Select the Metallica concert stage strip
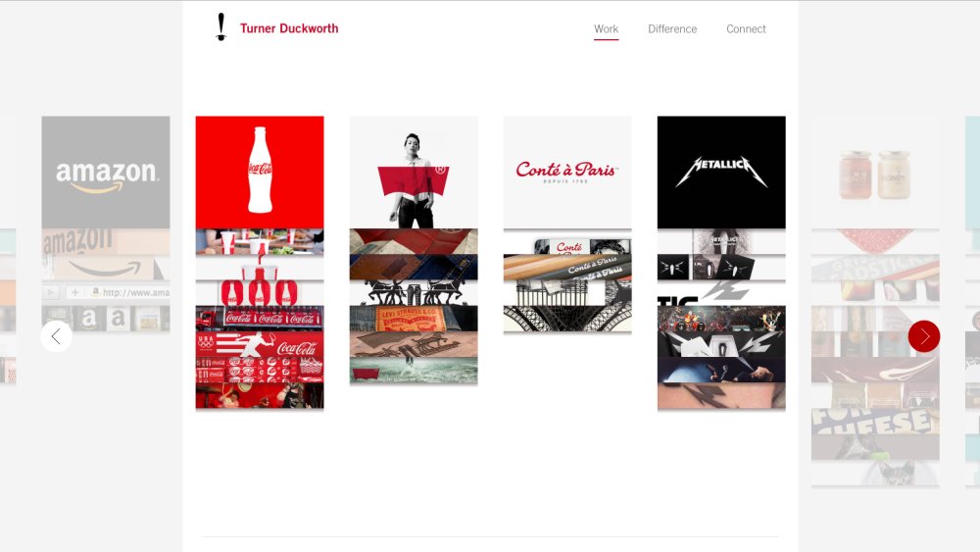This screenshot has width=980, height=552. 721,319
